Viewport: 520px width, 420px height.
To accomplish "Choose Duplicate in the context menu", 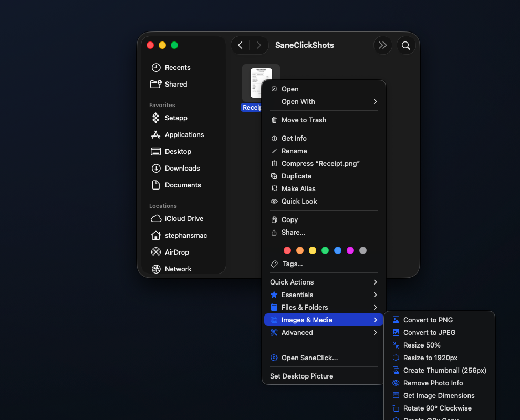I will 324,176.
